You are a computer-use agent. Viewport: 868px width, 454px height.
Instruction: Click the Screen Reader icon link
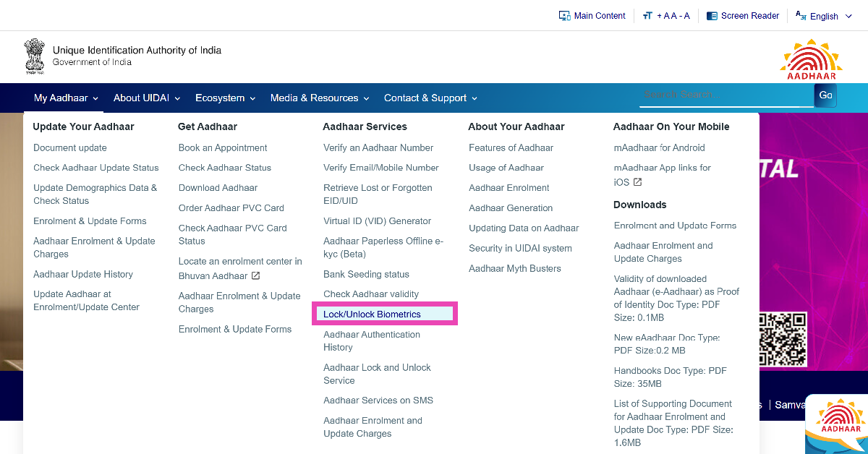(x=712, y=16)
